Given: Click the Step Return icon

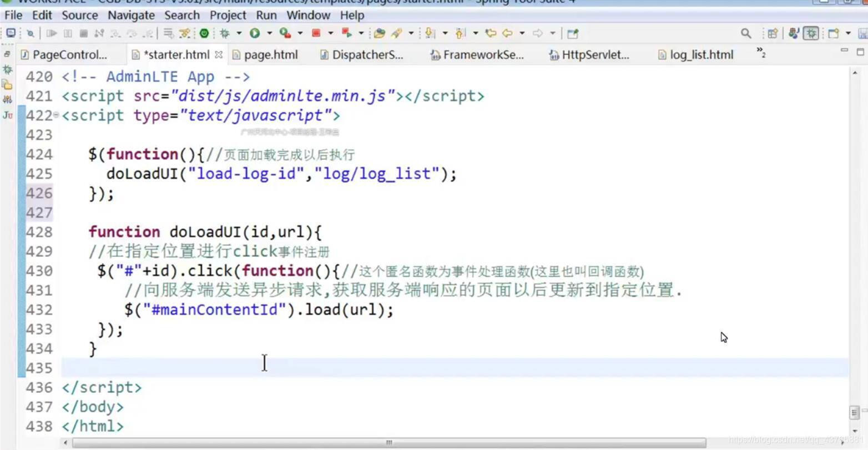Looking at the screenshot, I should [148, 33].
